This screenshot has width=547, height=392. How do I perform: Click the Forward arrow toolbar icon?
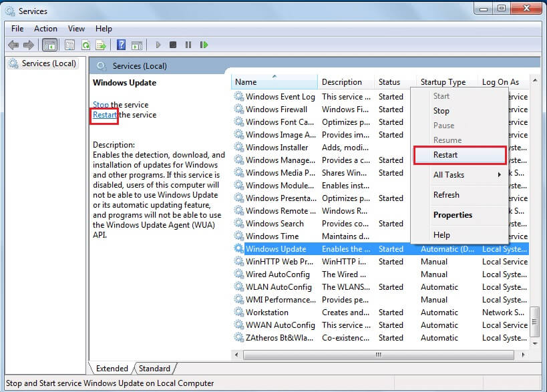pyautogui.click(x=29, y=45)
